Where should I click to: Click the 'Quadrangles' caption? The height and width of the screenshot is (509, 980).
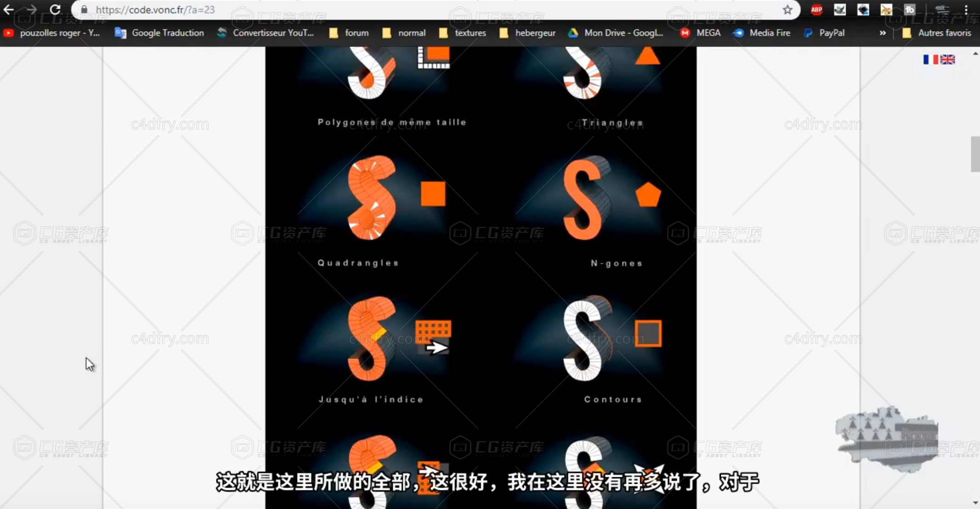coord(358,263)
